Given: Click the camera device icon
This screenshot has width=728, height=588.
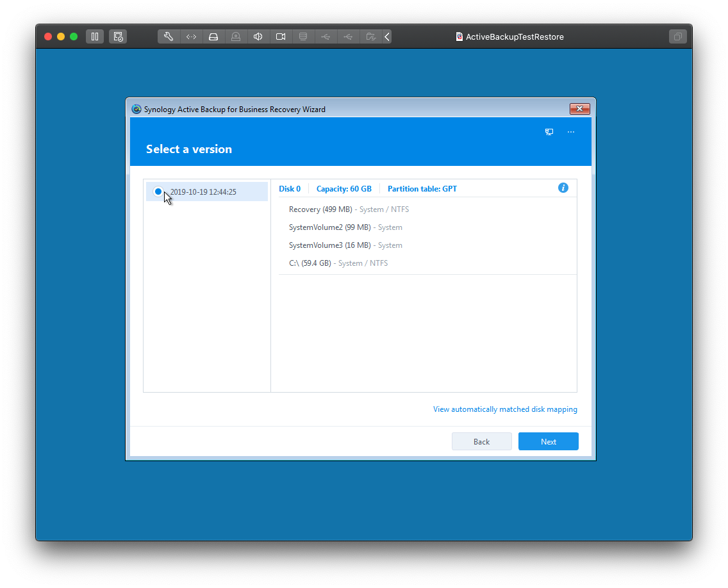Looking at the screenshot, I should pyautogui.click(x=281, y=37).
